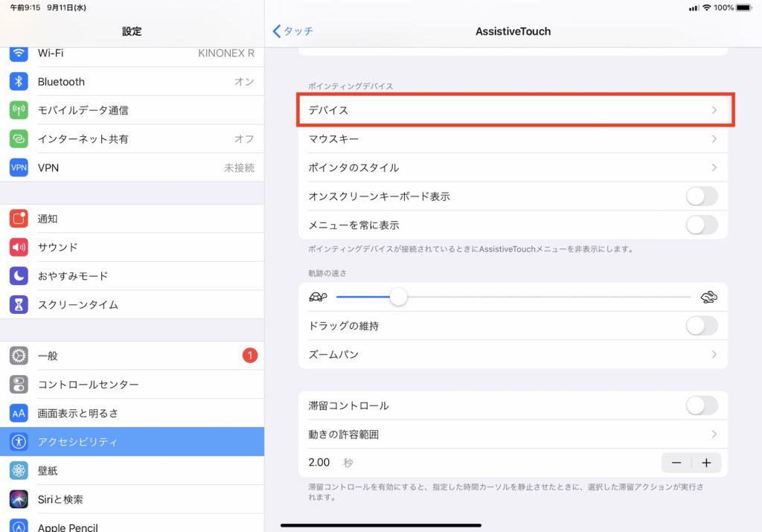Tap the 壁紙 flower icon
This screenshot has height=532, width=762.
(x=19, y=470)
